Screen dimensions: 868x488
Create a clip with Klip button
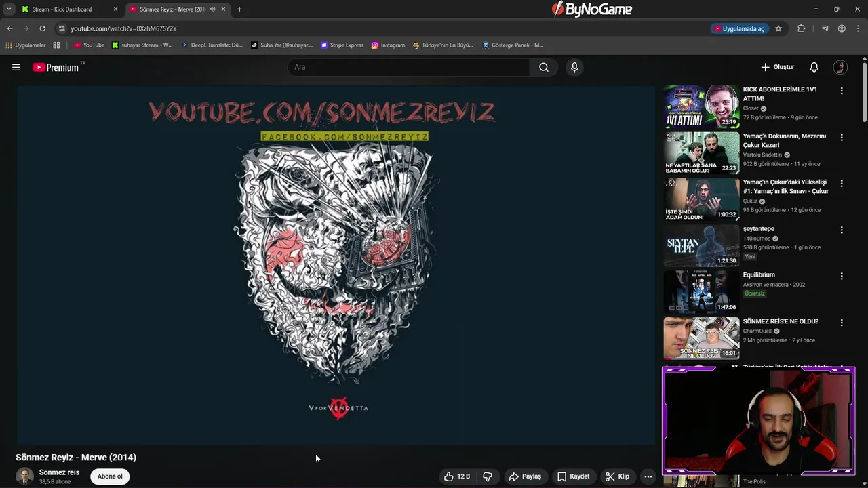click(x=618, y=476)
